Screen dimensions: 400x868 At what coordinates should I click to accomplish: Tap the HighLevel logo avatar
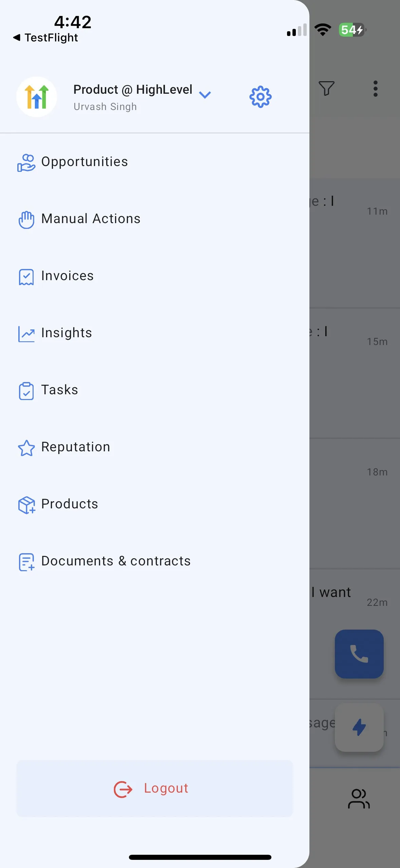(x=37, y=97)
